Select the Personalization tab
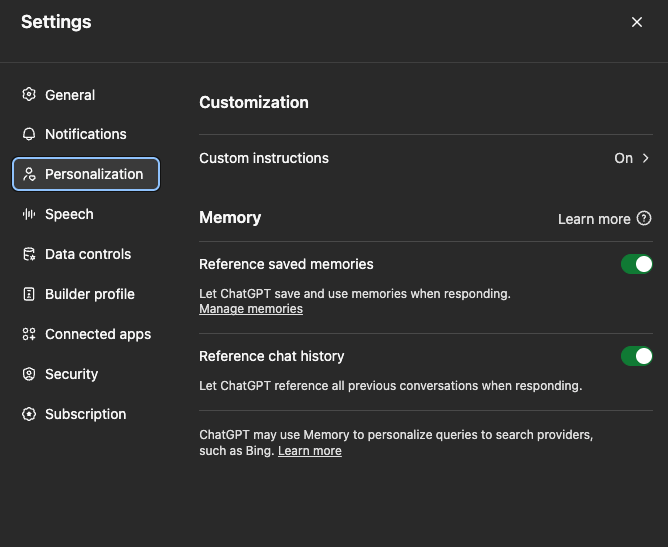 pyautogui.click(x=86, y=174)
